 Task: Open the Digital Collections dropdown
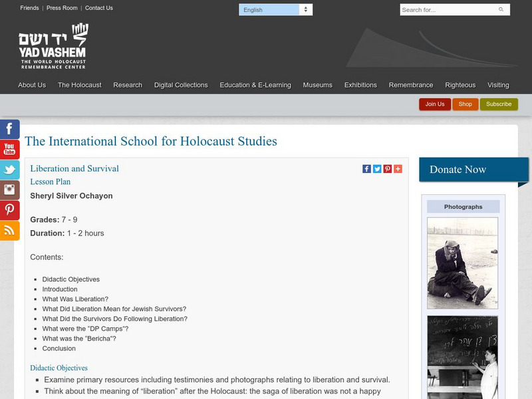coord(182,85)
